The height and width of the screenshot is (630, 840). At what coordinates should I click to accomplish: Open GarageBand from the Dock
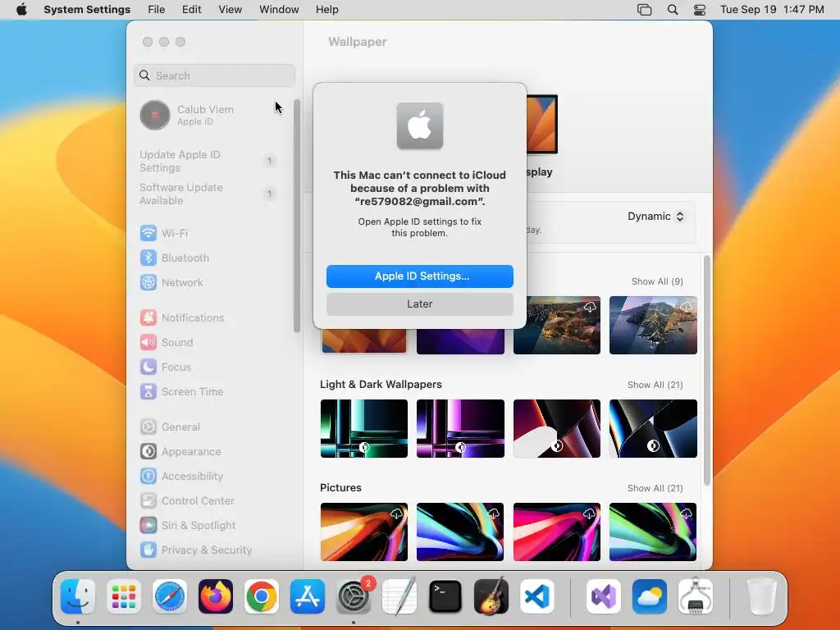pyautogui.click(x=491, y=596)
